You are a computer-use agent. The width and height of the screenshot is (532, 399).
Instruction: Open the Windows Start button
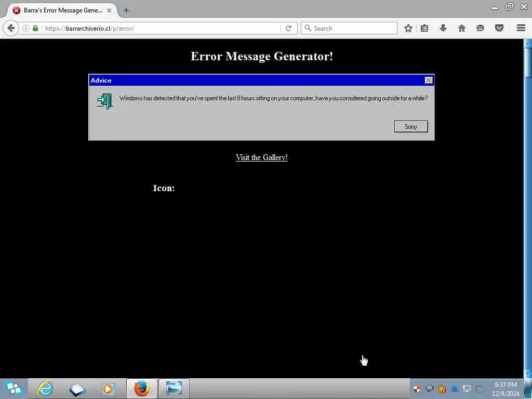coord(14,389)
